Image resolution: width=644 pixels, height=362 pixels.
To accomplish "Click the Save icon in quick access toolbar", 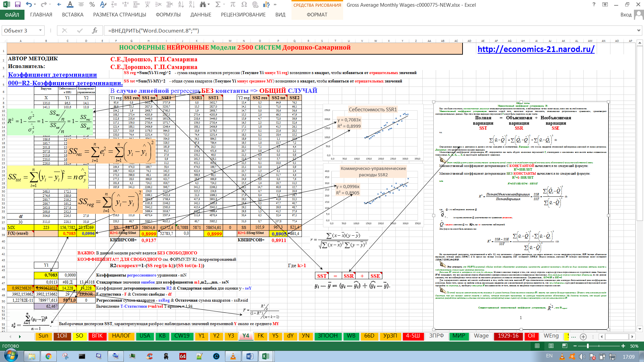I will pyautogui.click(x=18, y=5).
